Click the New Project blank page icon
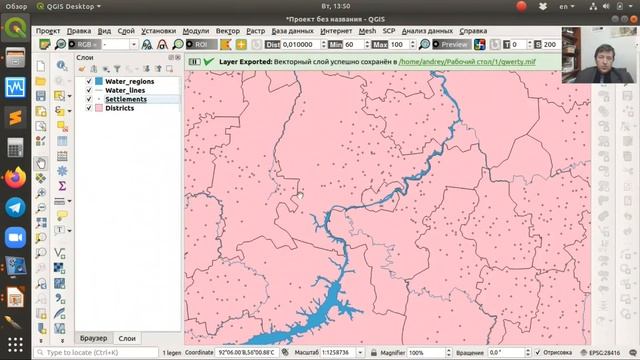 coord(41,66)
